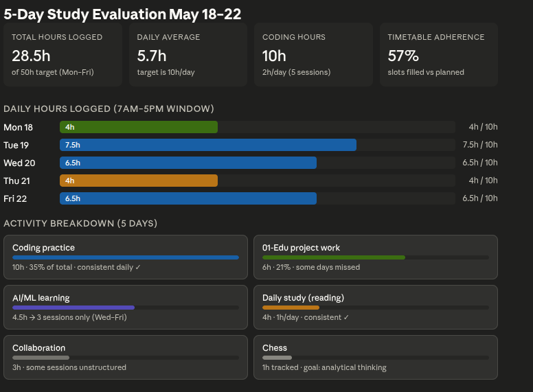Click the 01-Edu project work title
Screen dimensions: 533x392
(x=301, y=248)
